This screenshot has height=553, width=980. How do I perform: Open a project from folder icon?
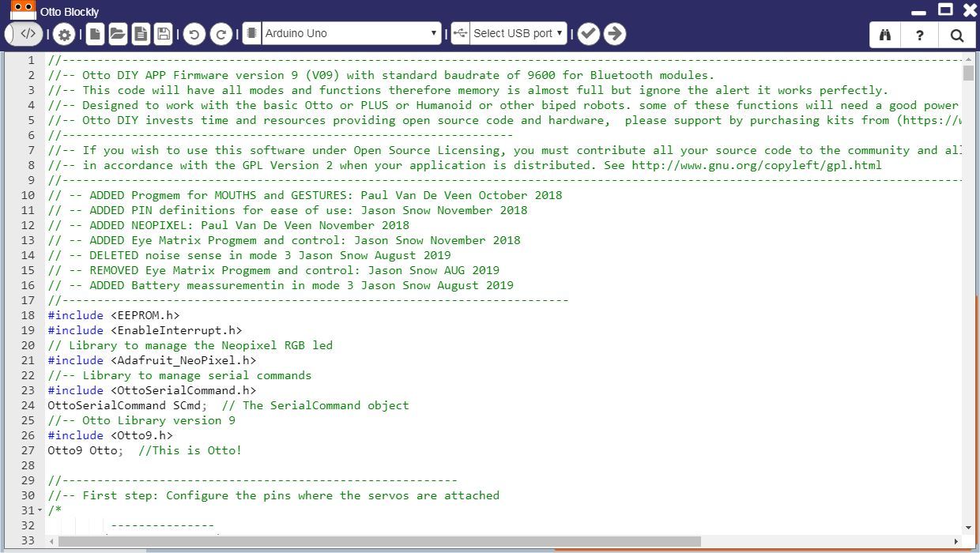pos(118,34)
